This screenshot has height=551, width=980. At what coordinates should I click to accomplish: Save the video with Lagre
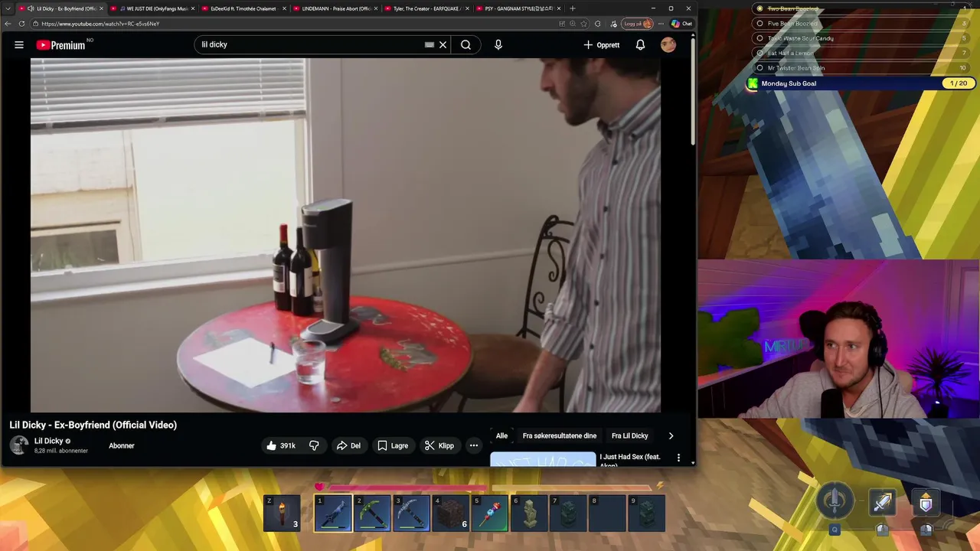pyautogui.click(x=393, y=445)
